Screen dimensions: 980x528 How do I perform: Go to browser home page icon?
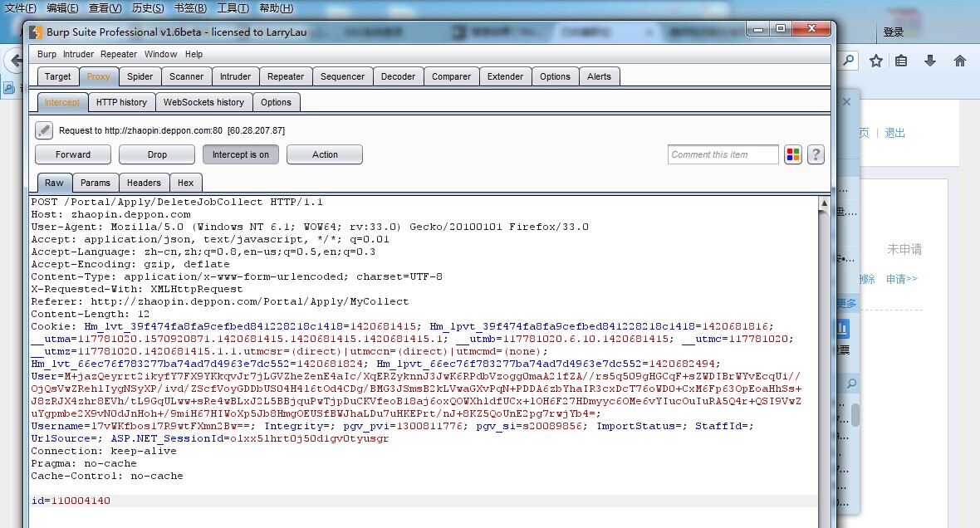[x=960, y=61]
